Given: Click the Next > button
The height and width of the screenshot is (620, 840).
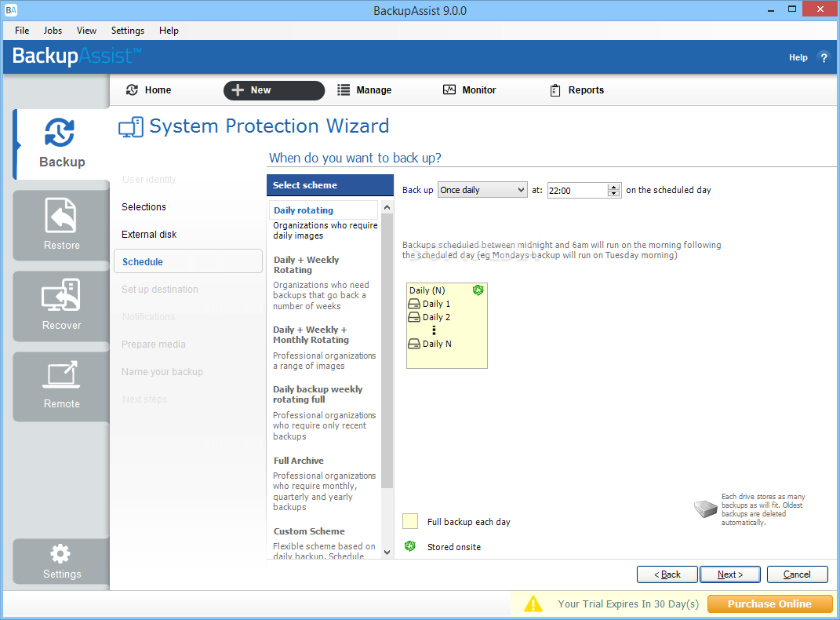Looking at the screenshot, I should point(729,574).
